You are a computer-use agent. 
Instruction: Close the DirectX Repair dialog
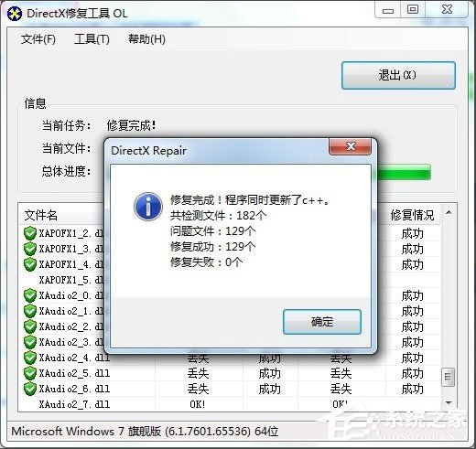tap(351, 146)
